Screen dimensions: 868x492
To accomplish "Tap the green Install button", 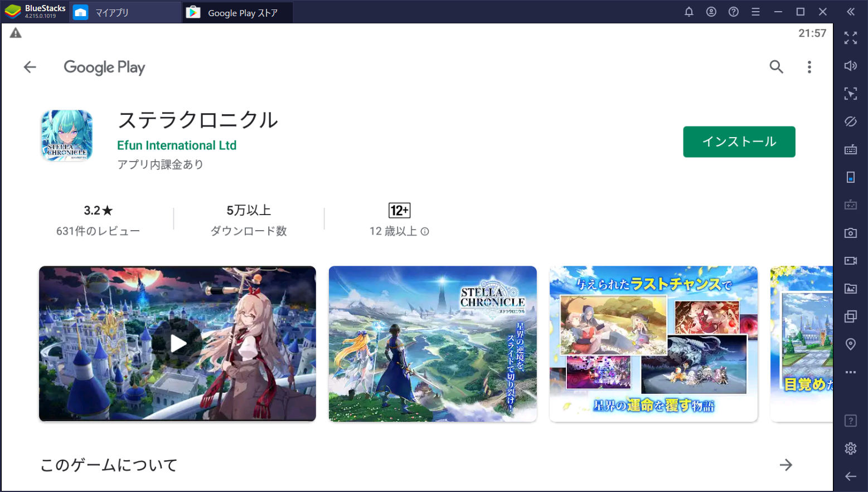I will (x=739, y=142).
